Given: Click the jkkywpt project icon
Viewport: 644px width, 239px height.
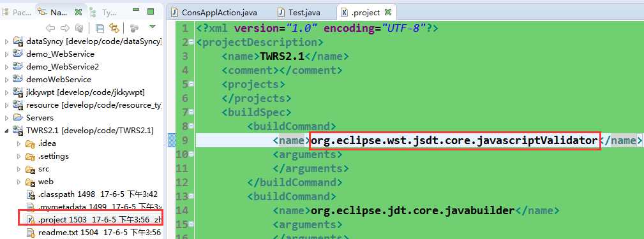Looking at the screenshot, I should click(x=18, y=92).
